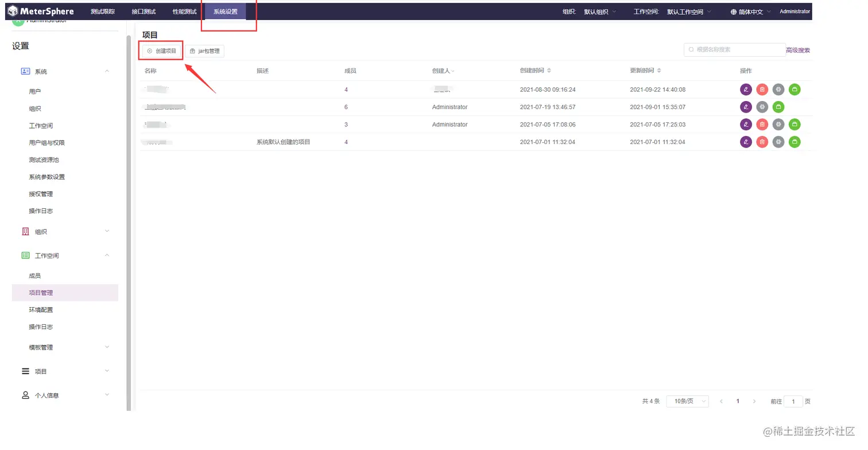The image size is (868, 450).
Task: Open settings gear for project updated 2021-07-01 11:32:04
Action: [x=778, y=142]
